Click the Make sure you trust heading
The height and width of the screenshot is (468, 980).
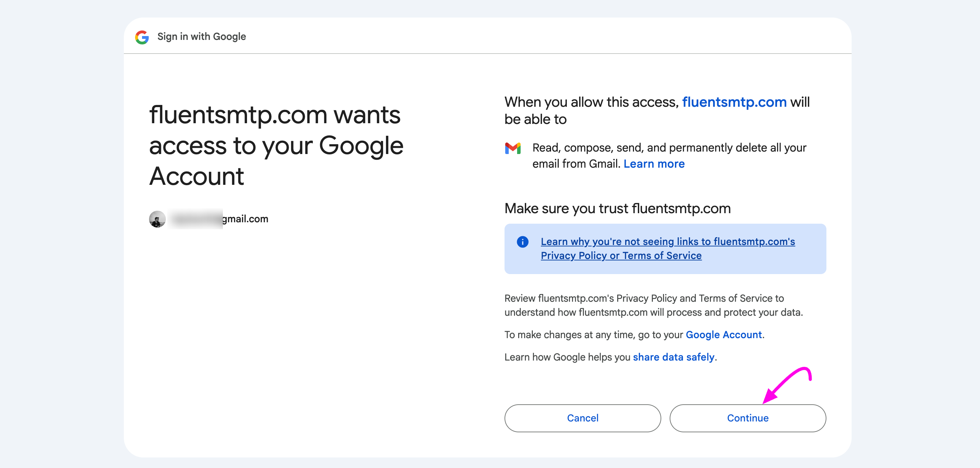618,209
